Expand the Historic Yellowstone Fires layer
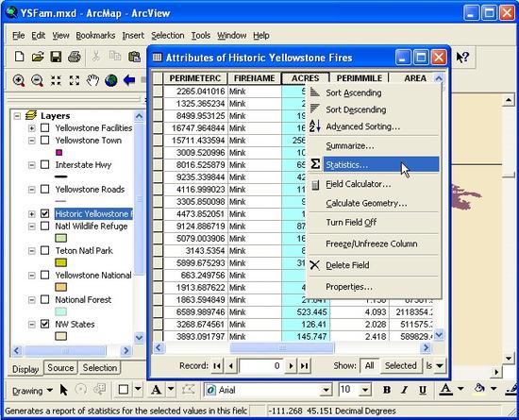 coord(32,214)
